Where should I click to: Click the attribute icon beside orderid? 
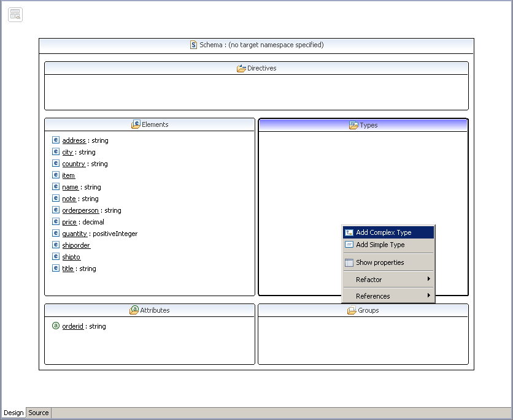56,326
